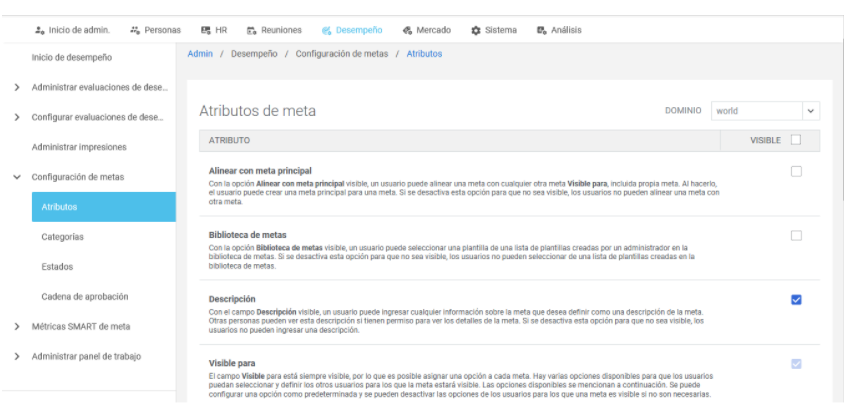Click the Atributos de meta heading

pos(257,111)
